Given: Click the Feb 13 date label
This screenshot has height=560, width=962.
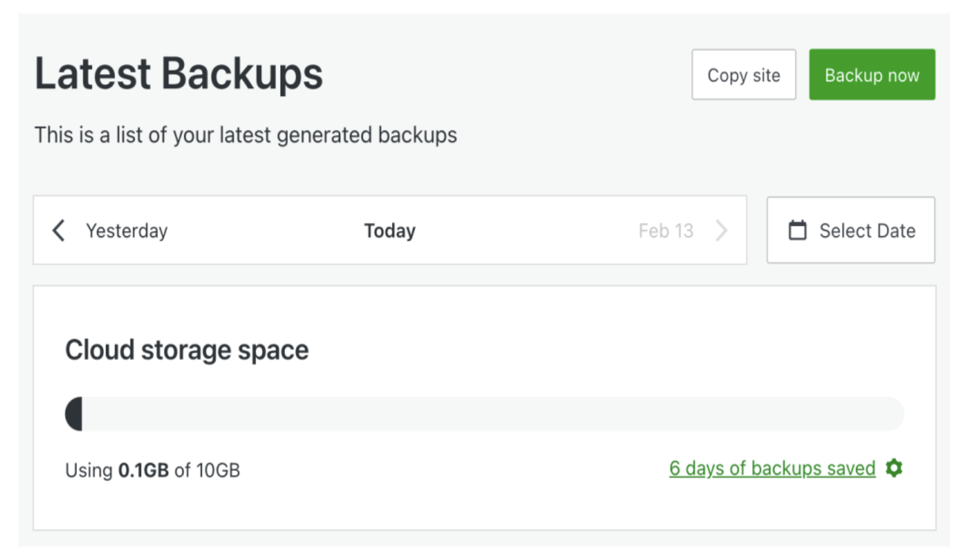Looking at the screenshot, I should pos(666,230).
